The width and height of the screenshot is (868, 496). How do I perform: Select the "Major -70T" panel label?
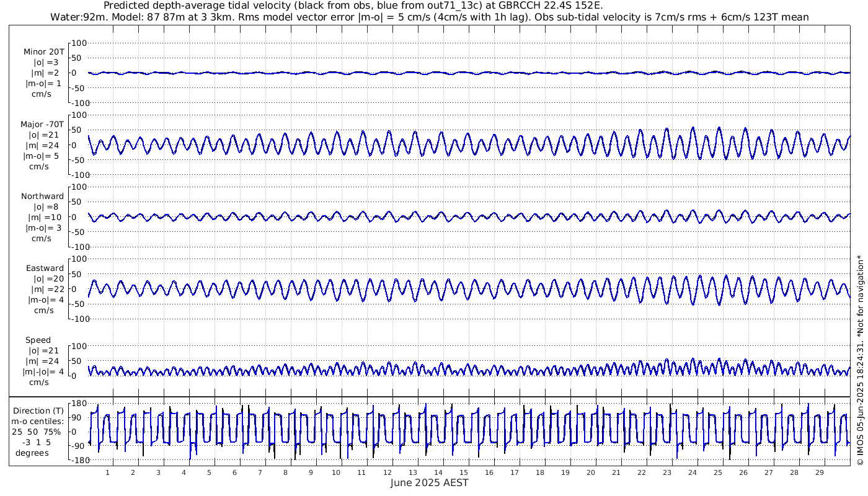tap(42, 124)
